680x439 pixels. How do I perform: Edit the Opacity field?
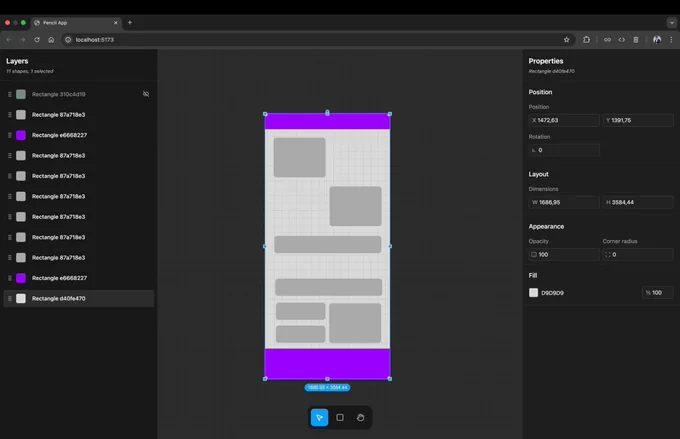564,255
